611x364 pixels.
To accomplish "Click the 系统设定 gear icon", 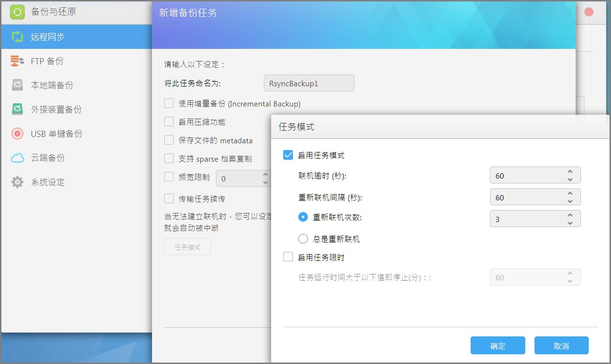I will (x=17, y=182).
